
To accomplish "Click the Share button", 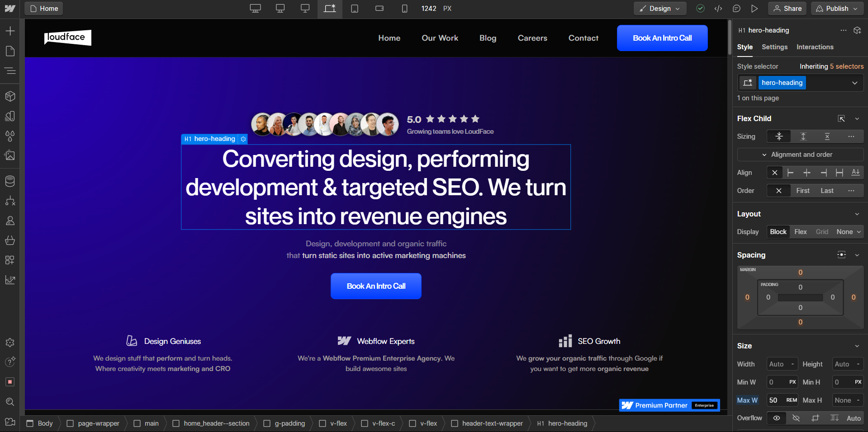I will pyautogui.click(x=787, y=9).
